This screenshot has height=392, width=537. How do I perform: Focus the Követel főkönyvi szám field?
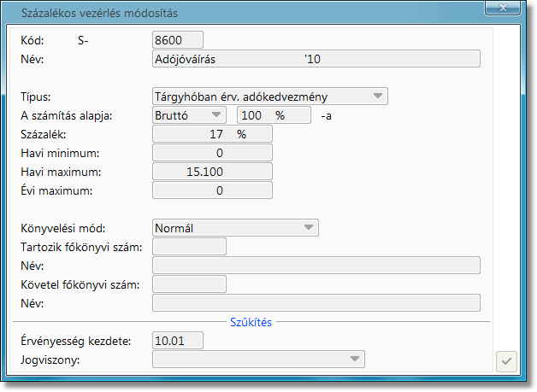click(189, 284)
